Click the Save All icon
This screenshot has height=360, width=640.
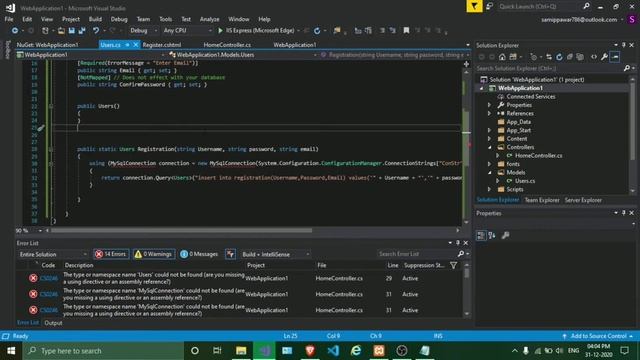[x=82, y=31]
